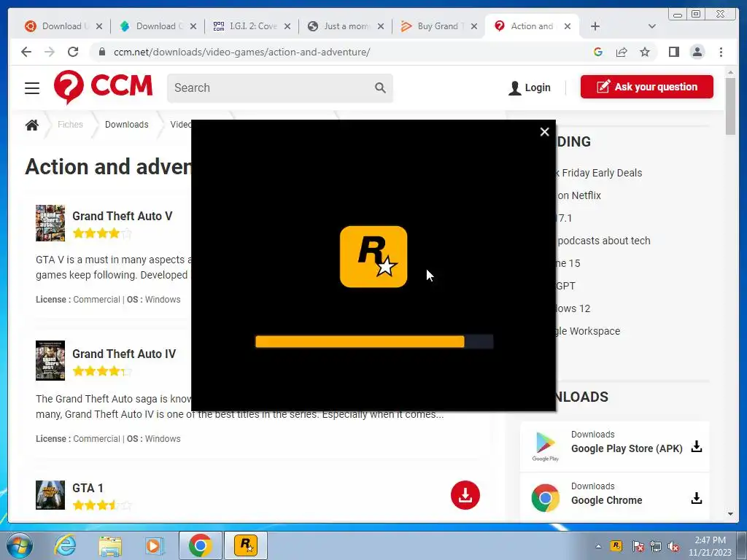The height and width of the screenshot is (560, 747).
Task: Open Windows Media Player from taskbar
Action: coord(154,545)
